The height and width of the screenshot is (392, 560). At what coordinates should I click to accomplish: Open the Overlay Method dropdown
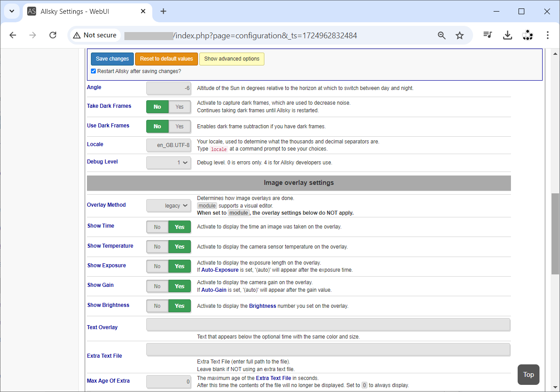(169, 205)
